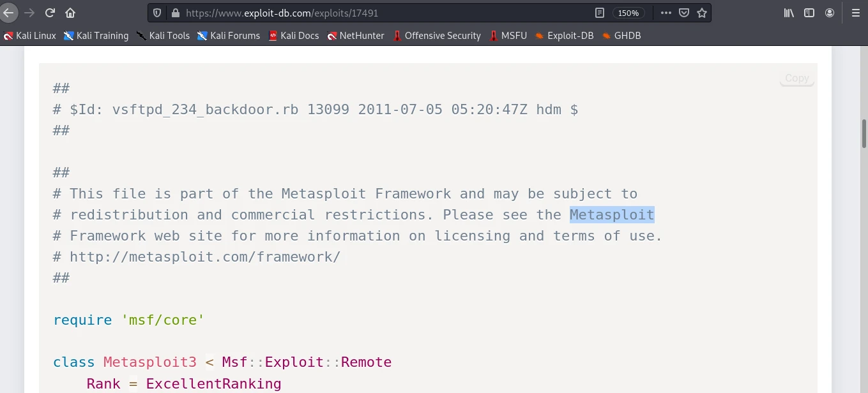Open the page actions three-dot menu
Screen dimensions: 868x393
[666, 13]
